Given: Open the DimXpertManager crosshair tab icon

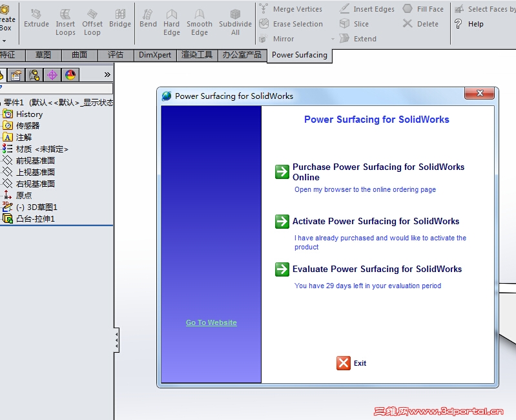Looking at the screenshot, I should (x=52, y=76).
